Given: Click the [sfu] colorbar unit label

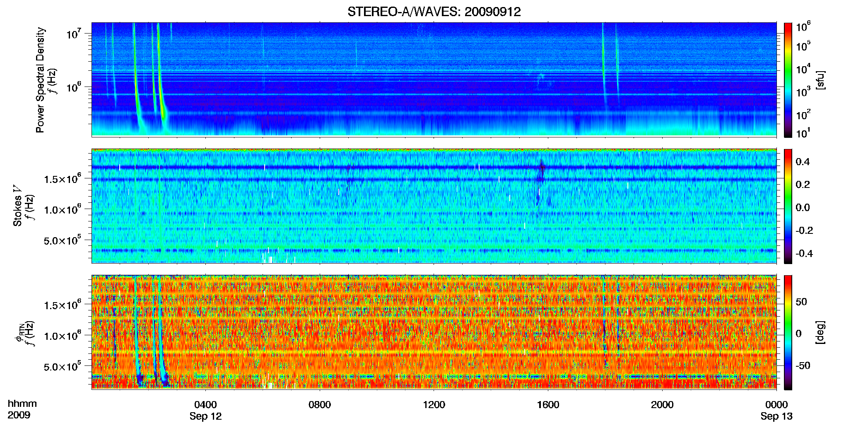Looking at the screenshot, I should (820, 80).
